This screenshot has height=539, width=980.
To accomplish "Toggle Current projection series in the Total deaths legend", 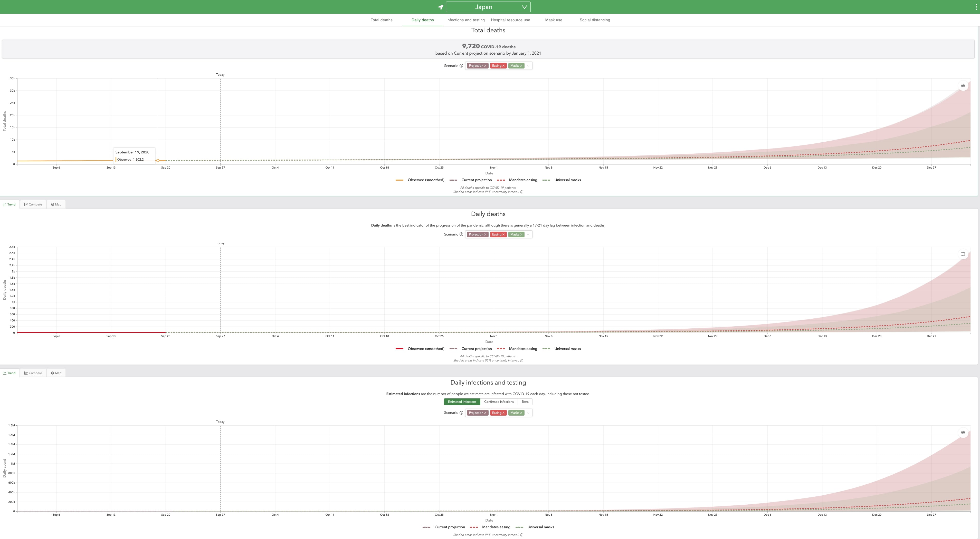I will [x=471, y=180].
